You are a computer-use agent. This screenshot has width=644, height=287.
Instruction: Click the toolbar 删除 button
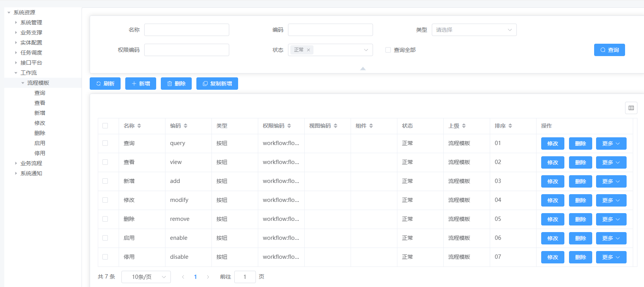tap(176, 84)
